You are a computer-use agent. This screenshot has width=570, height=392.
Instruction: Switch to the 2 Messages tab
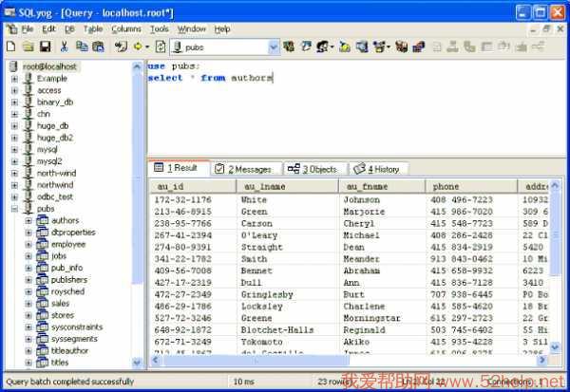point(243,168)
